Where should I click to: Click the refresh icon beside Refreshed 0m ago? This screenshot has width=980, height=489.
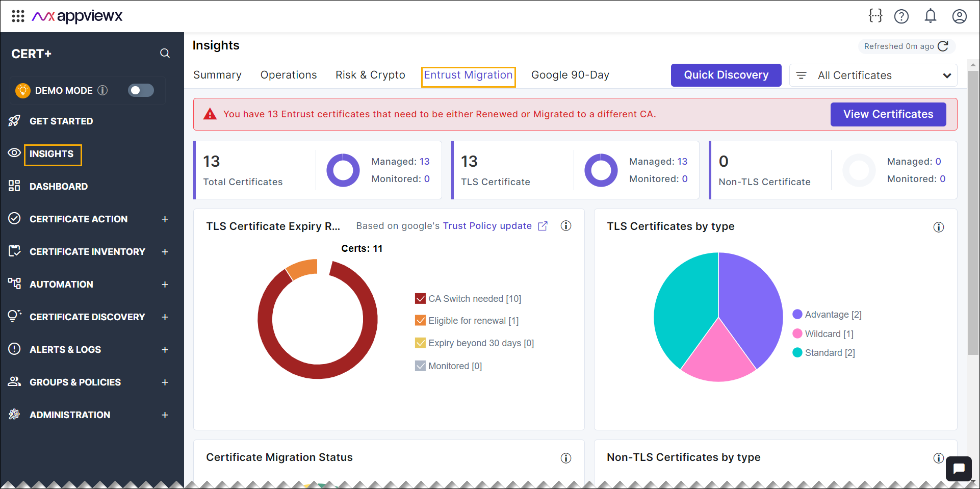point(943,46)
